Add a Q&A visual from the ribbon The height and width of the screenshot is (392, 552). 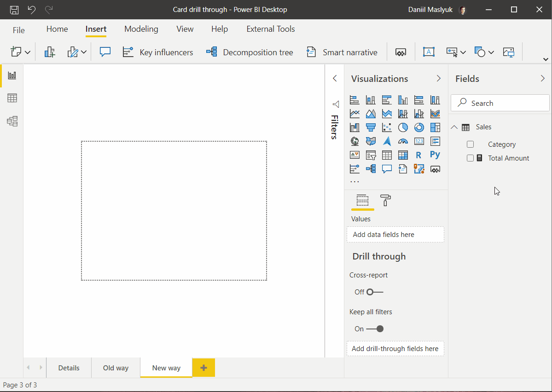105,52
